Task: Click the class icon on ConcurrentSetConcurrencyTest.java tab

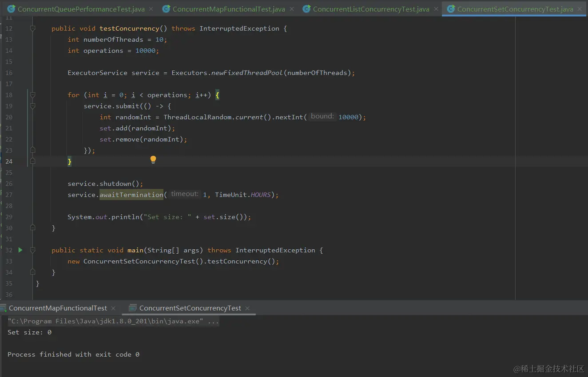Action: click(x=451, y=9)
